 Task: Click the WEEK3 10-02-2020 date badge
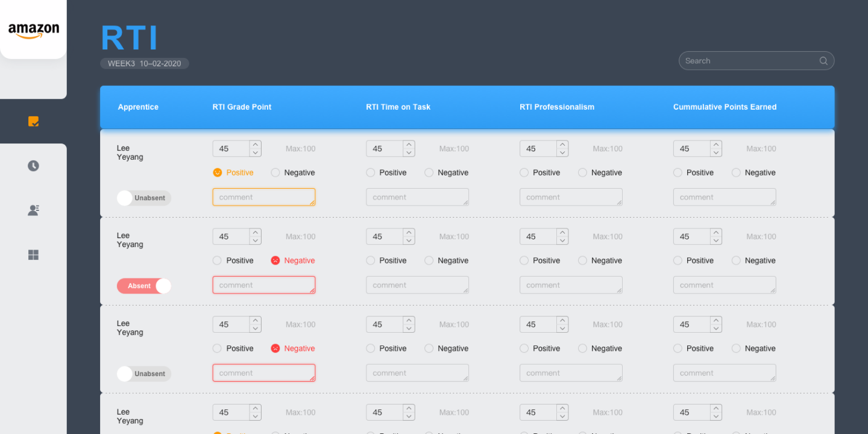click(145, 63)
